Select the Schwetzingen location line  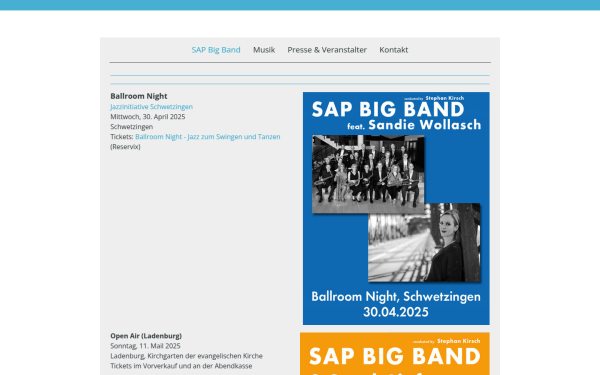coord(132,127)
